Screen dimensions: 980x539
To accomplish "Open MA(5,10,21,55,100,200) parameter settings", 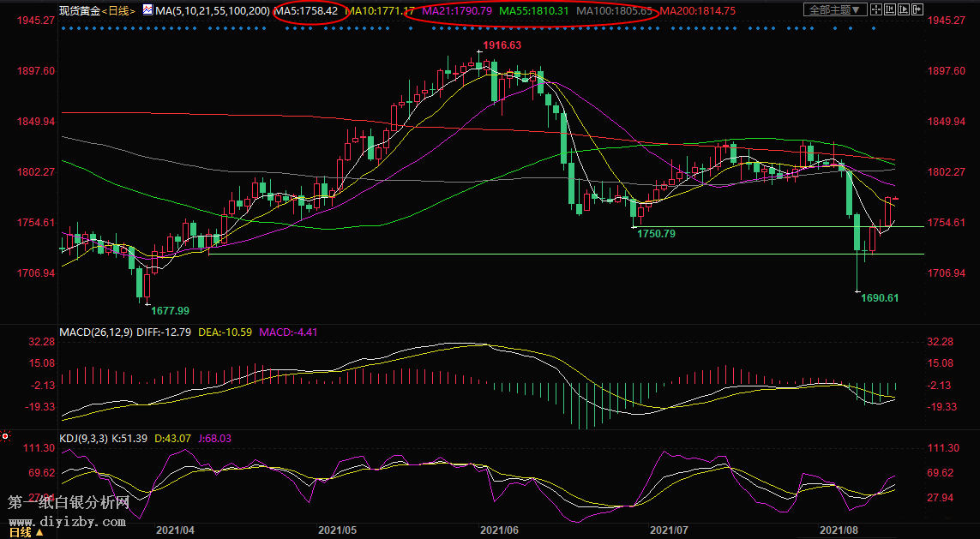I will coord(212,11).
